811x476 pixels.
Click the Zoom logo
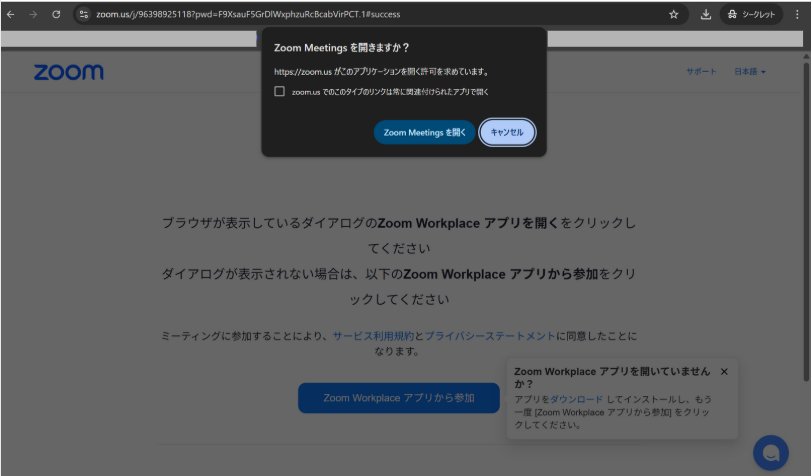tap(69, 72)
